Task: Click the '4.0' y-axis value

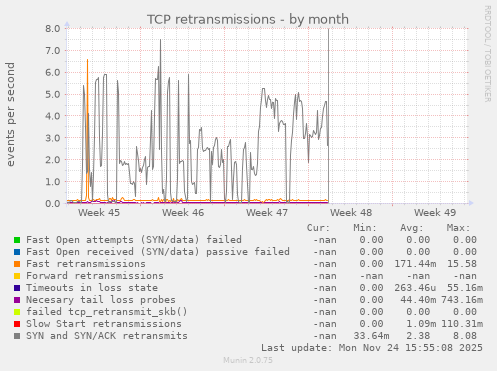Action: tap(53, 116)
